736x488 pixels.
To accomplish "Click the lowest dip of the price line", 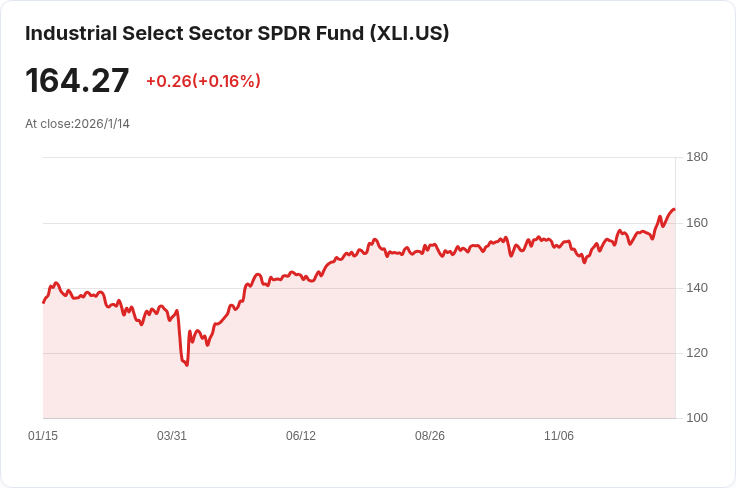I will (187, 365).
